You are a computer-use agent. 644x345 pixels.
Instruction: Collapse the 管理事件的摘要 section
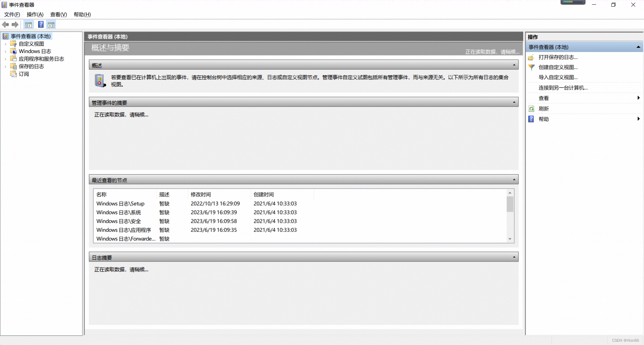(x=514, y=102)
